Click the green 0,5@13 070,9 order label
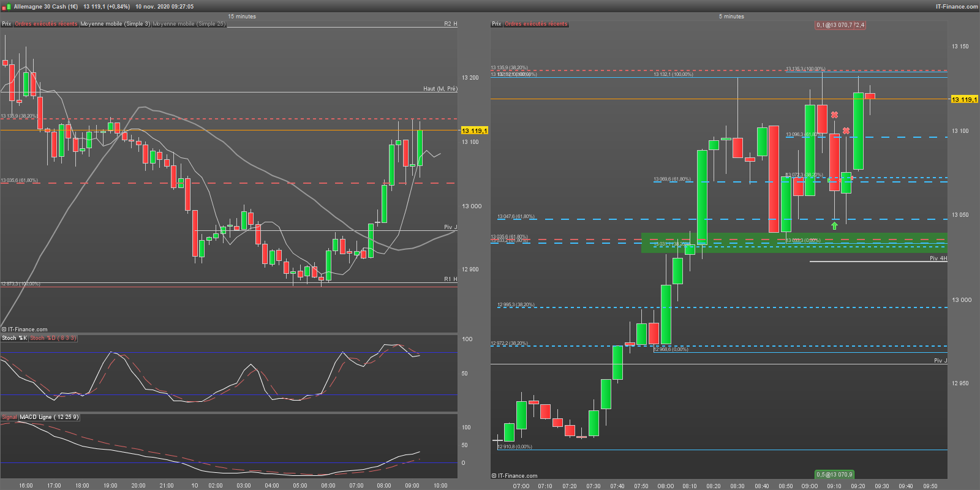Viewport: 980px width, 490px height. point(834,475)
